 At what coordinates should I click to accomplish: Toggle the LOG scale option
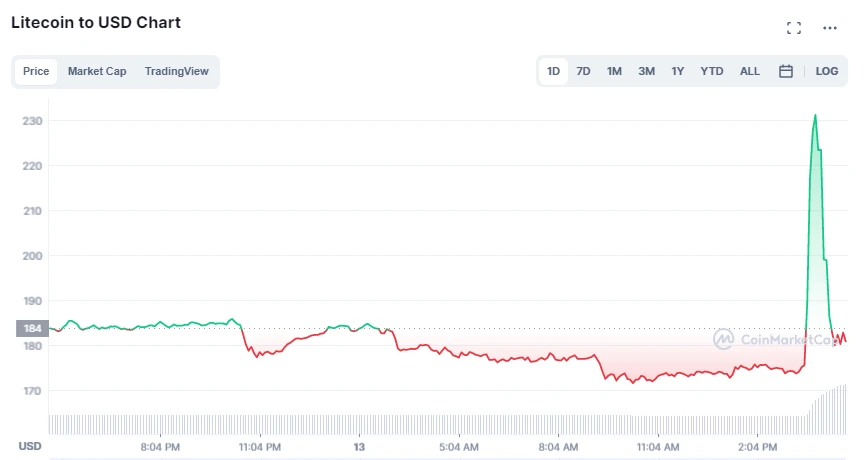(826, 71)
